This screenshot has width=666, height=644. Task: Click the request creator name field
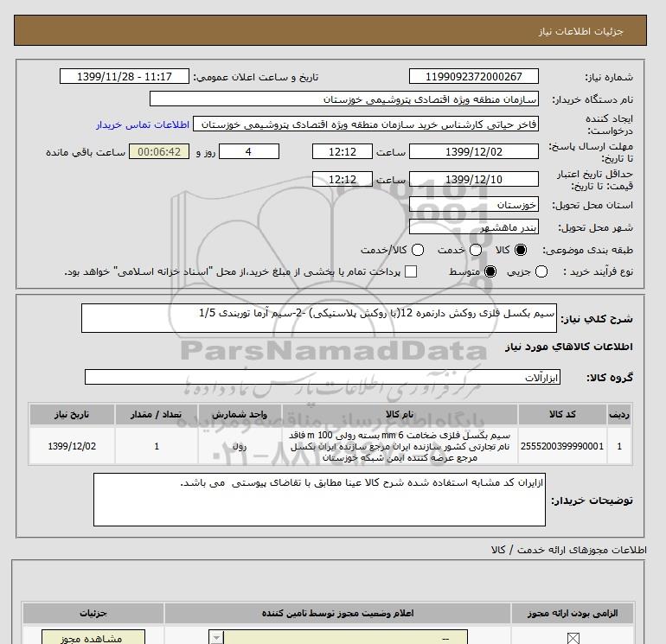click(x=366, y=124)
